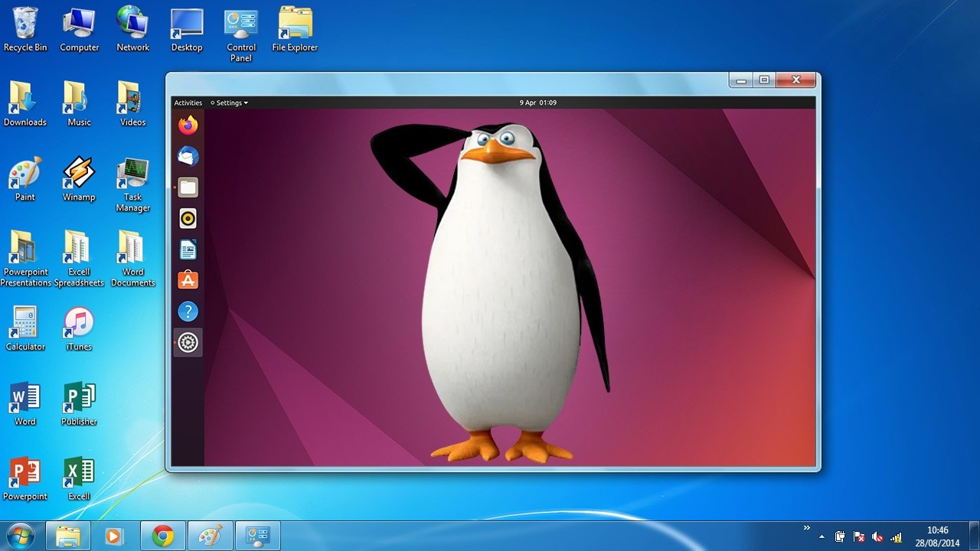The height and width of the screenshot is (551, 980).
Task: Open iTunes from the desktop
Action: coord(77,321)
